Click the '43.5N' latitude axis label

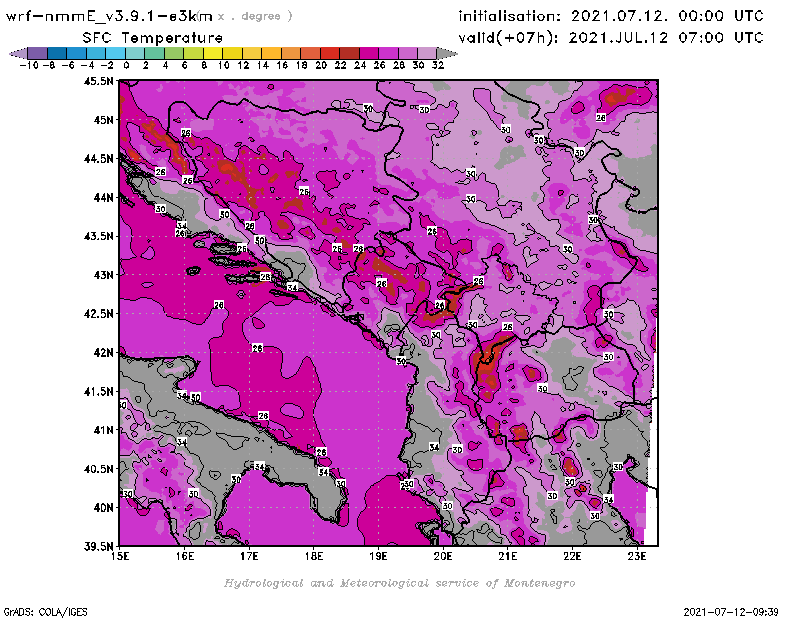click(98, 236)
